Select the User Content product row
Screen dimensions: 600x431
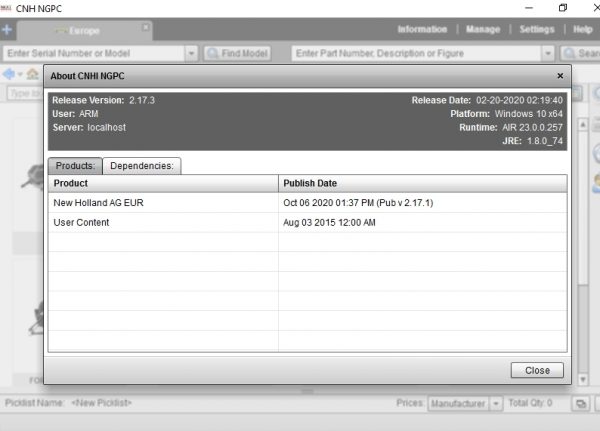[308, 222]
